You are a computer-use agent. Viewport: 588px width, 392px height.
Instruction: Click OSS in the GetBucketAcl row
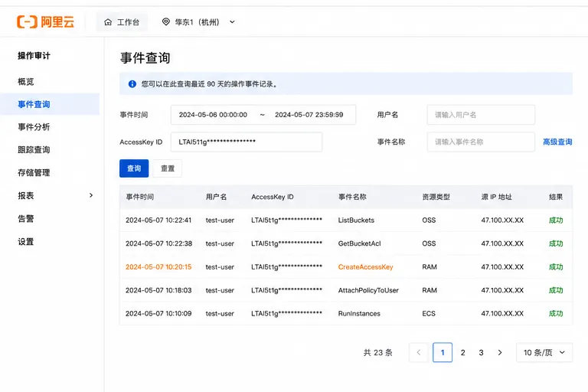[429, 243]
